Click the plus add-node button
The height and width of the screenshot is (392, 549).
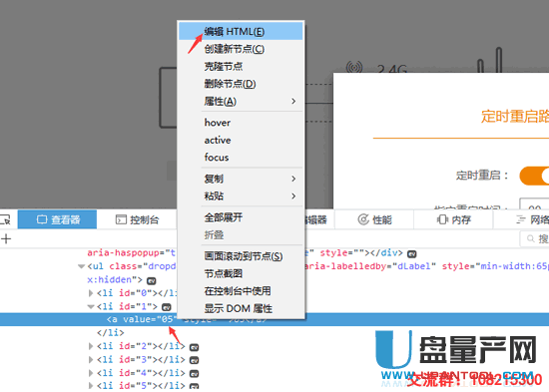(x=6, y=239)
